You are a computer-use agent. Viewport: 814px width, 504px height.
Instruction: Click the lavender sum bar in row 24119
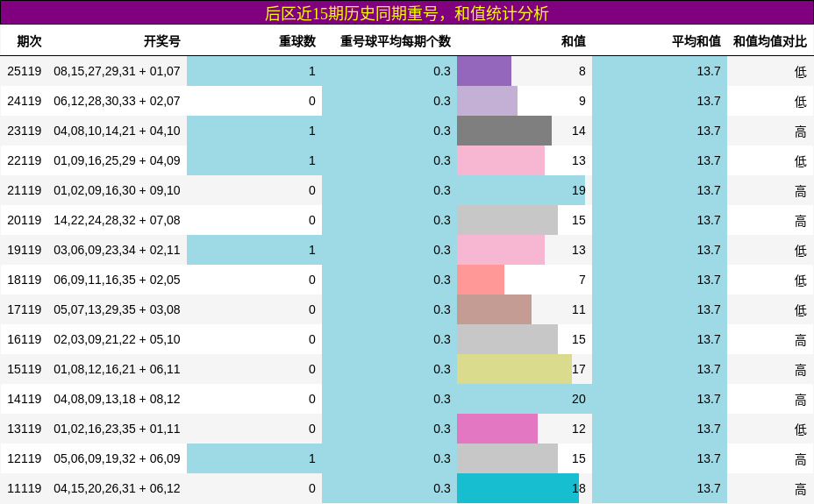487,101
